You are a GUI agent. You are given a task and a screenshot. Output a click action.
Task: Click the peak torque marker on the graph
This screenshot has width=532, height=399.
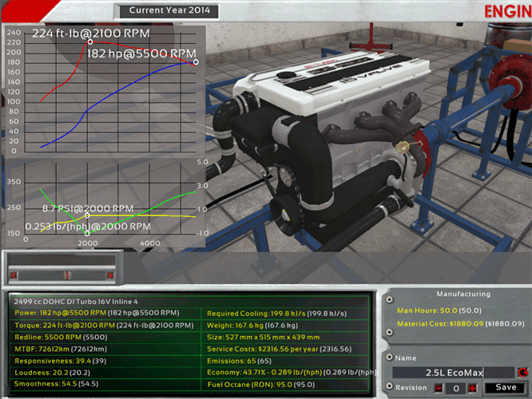click(89, 41)
